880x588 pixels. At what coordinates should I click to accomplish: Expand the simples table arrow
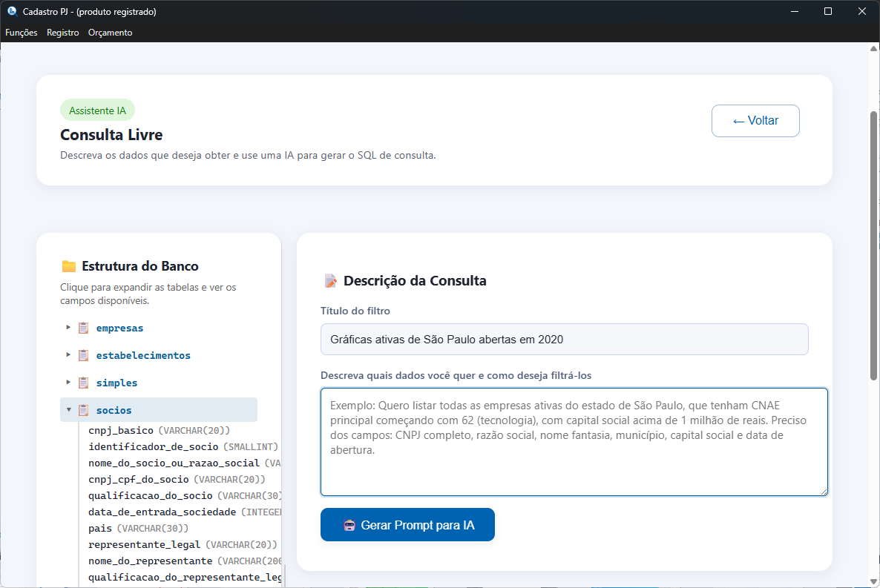(68, 382)
